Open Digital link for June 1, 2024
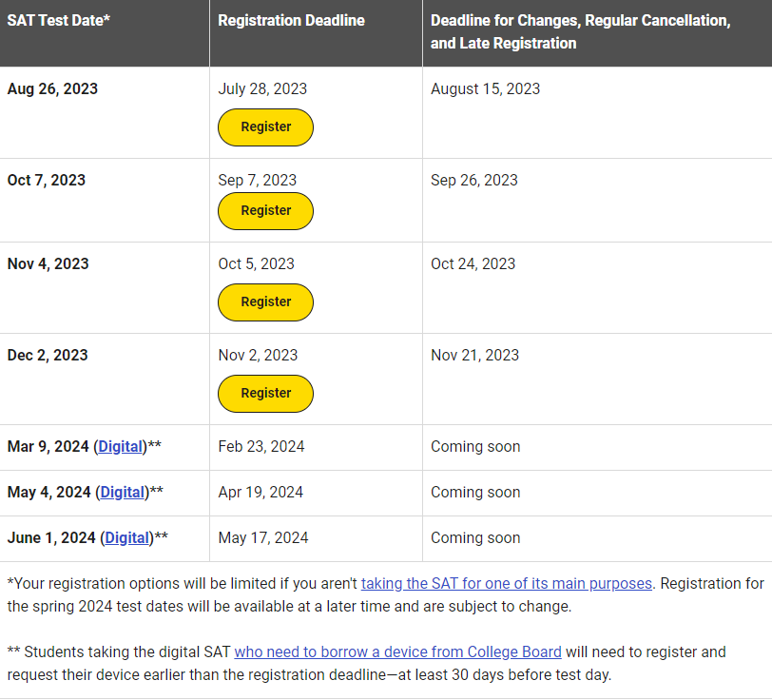The height and width of the screenshot is (700, 772). point(127,537)
